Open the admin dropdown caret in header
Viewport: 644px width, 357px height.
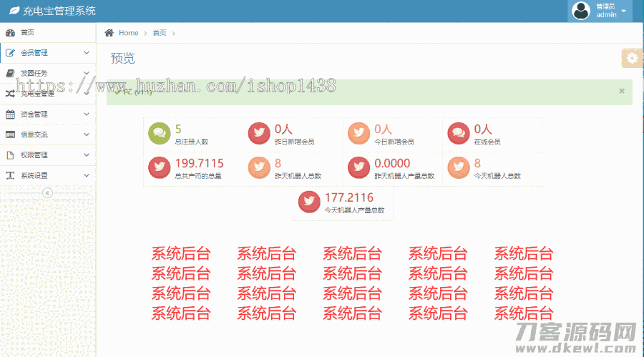pos(624,11)
